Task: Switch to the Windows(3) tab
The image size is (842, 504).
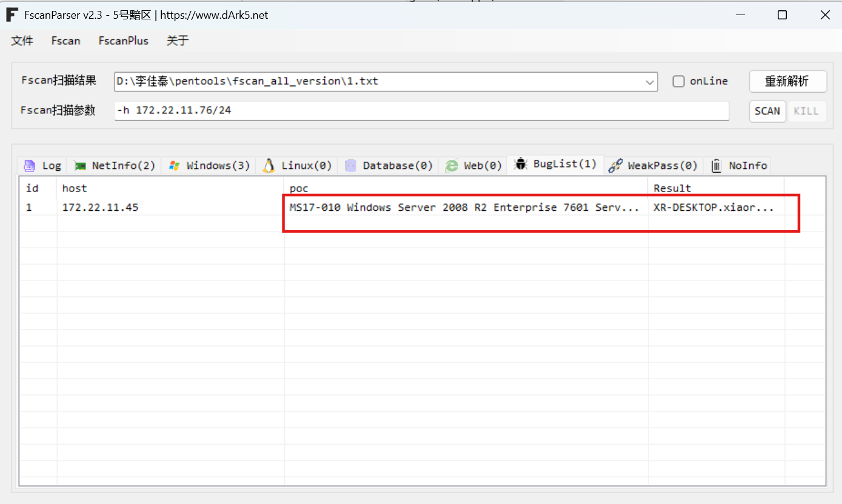Action: (209, 165)
